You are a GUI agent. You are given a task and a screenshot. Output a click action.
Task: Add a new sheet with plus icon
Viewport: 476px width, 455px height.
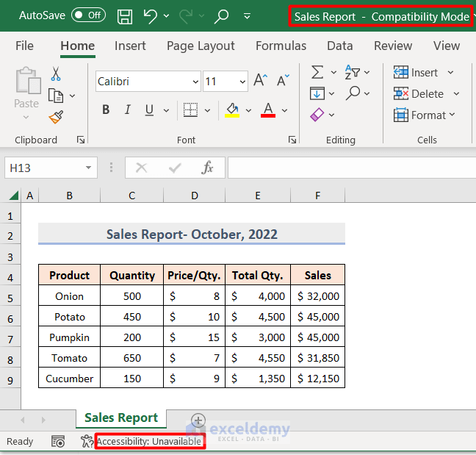click(x=198, y=420)
